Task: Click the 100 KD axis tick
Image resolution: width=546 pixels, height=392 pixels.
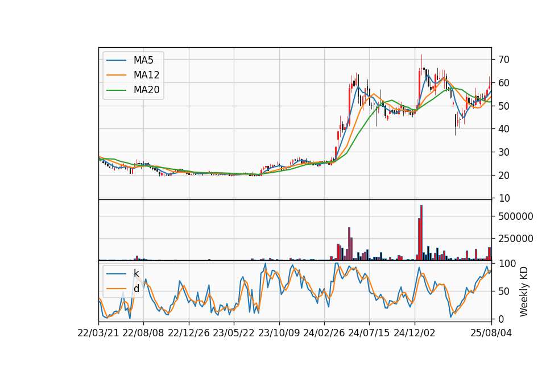Action: tap(507, 264)
